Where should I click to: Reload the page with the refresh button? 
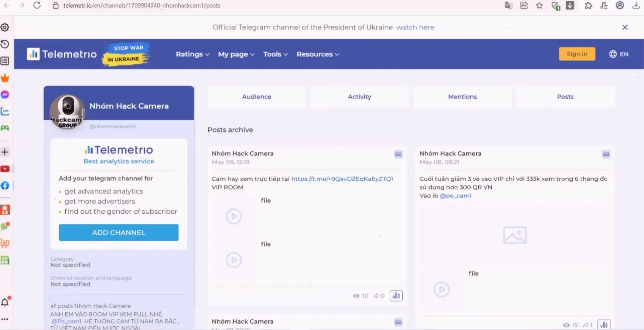tap(37, 6)
